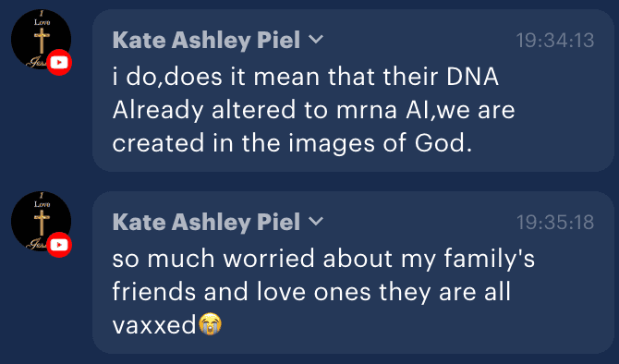This screenshot has height=364, width=619.
Task: Click the 19:34:13 timestamp
Action: tap(555, 41)
